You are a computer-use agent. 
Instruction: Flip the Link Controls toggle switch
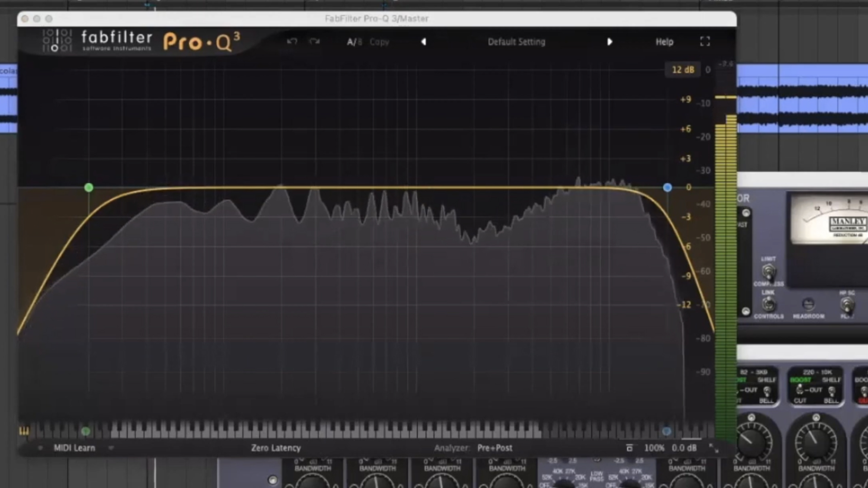pyautogui.click(x=768, y=304)
